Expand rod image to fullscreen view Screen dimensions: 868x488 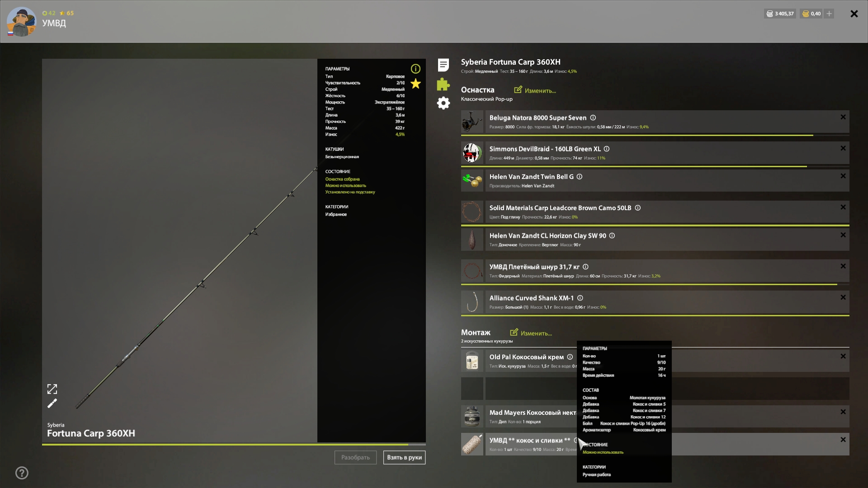pos(52,389)
